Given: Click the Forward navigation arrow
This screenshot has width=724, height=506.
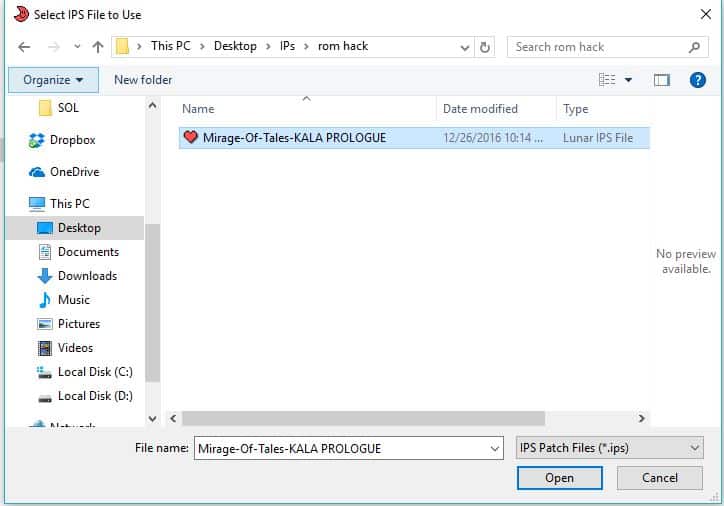Looking at the screenshot, I should pyautogui.click(x=54, y=47).
